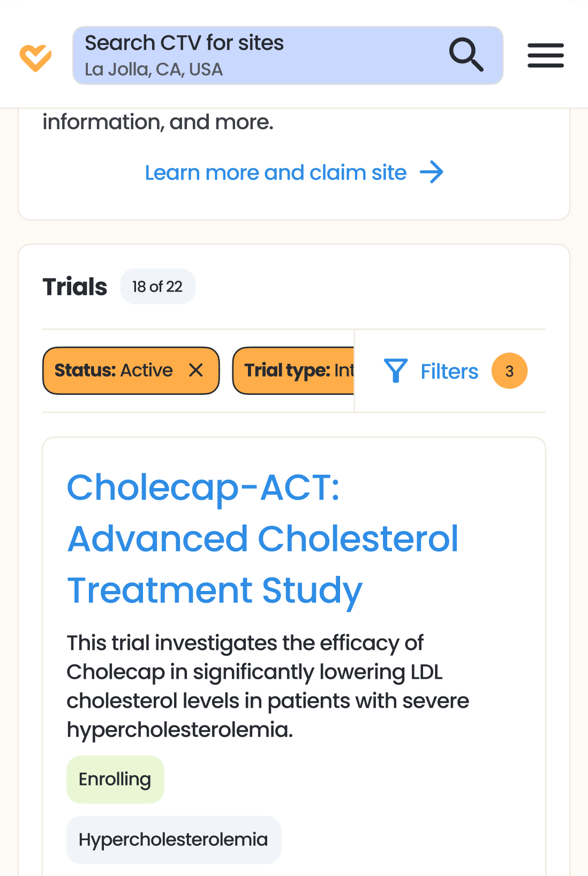This screenshot has height=876, width=588.
Task: Click the La Jolla, CA, USA location text
Action: click(x=154, y=70)
